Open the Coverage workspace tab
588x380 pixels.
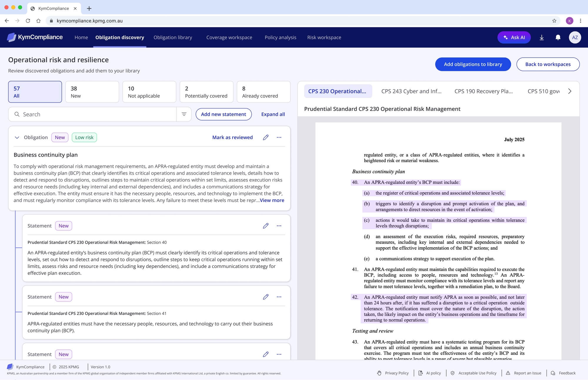[x=229, y=37]
